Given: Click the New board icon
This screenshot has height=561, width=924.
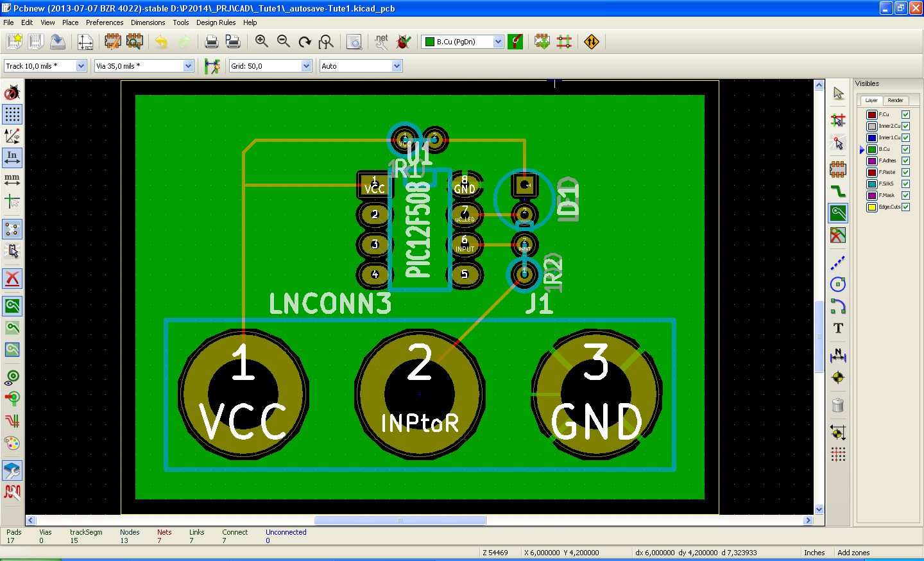Looking at the screenshot, I should (14, 42).
